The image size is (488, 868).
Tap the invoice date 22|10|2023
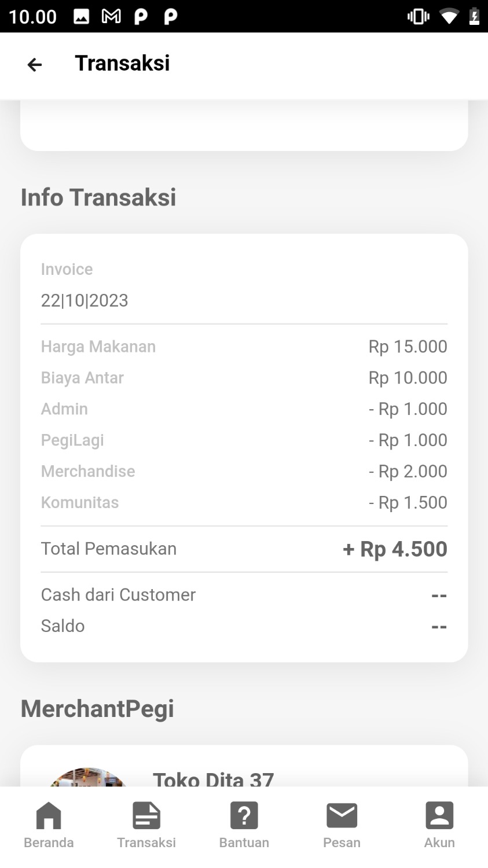(x=85, y=300)
